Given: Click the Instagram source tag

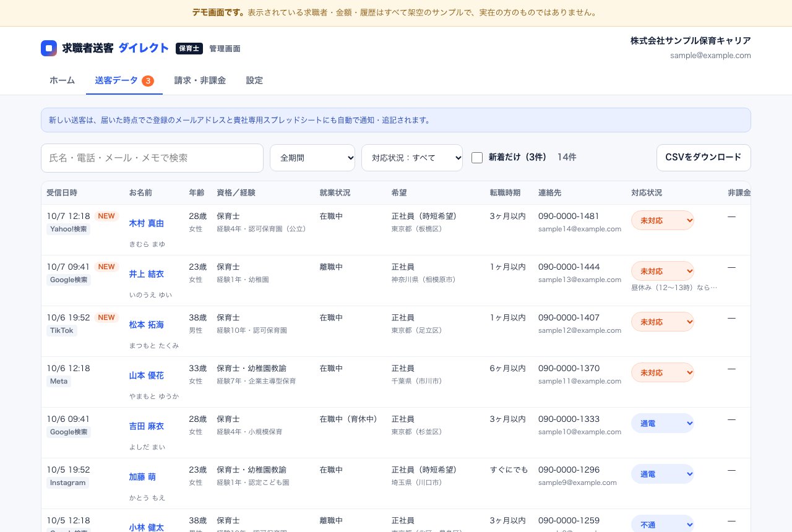Looking at the screenshot, I should tap(67, 483).
